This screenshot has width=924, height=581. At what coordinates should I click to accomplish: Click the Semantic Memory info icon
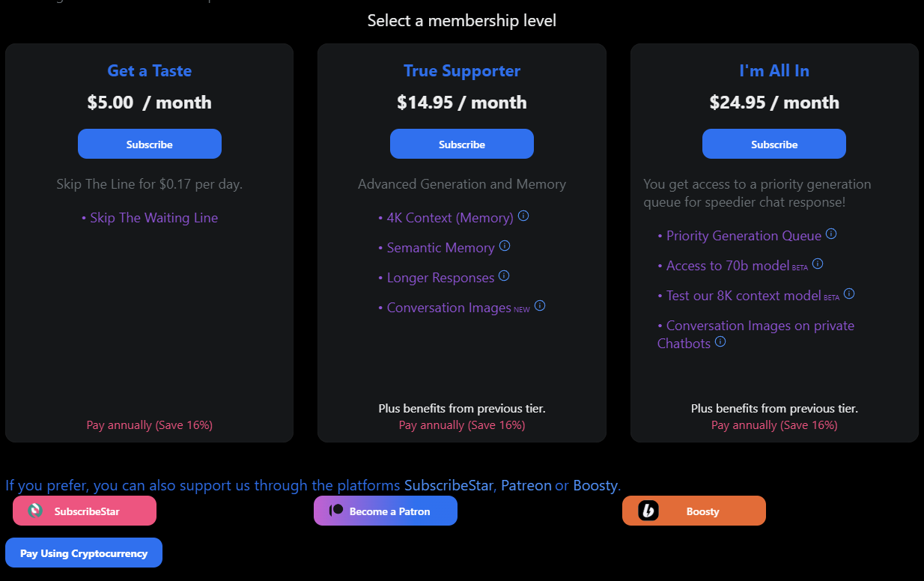(505, 245)
